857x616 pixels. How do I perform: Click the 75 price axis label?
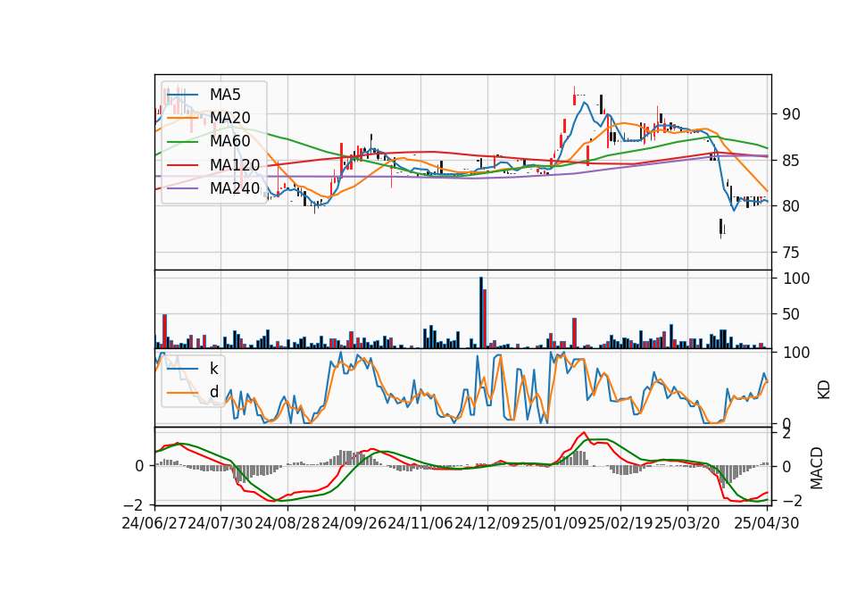pyautogui.click(x=791, y=253)
